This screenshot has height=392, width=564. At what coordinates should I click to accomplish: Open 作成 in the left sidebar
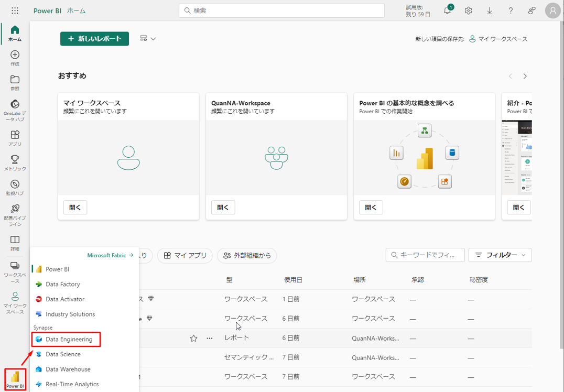[15, 58]
